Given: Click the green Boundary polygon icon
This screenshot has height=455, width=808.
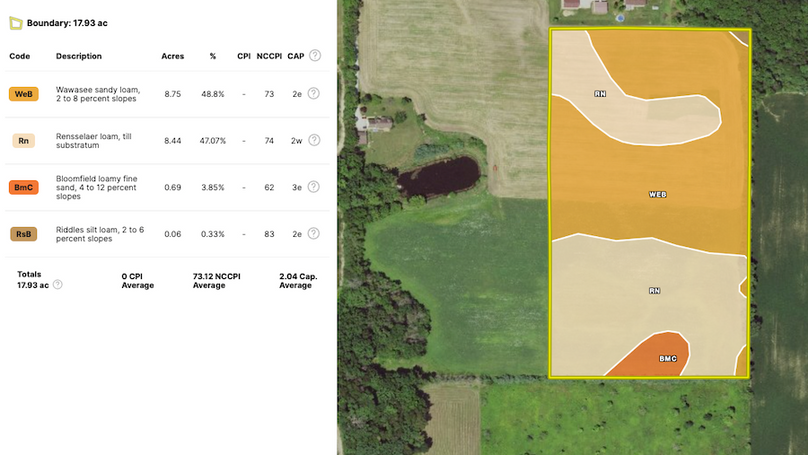Looking at the screenshot, I should [15, 22].
